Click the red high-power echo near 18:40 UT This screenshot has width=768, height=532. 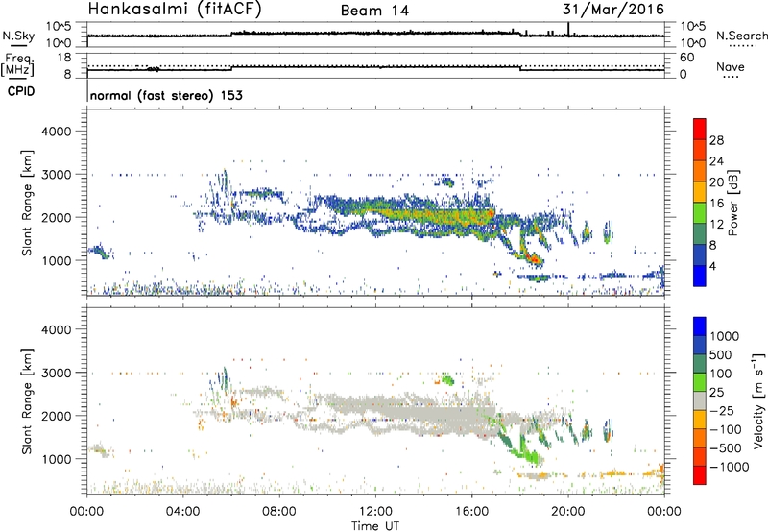(536, 259)
